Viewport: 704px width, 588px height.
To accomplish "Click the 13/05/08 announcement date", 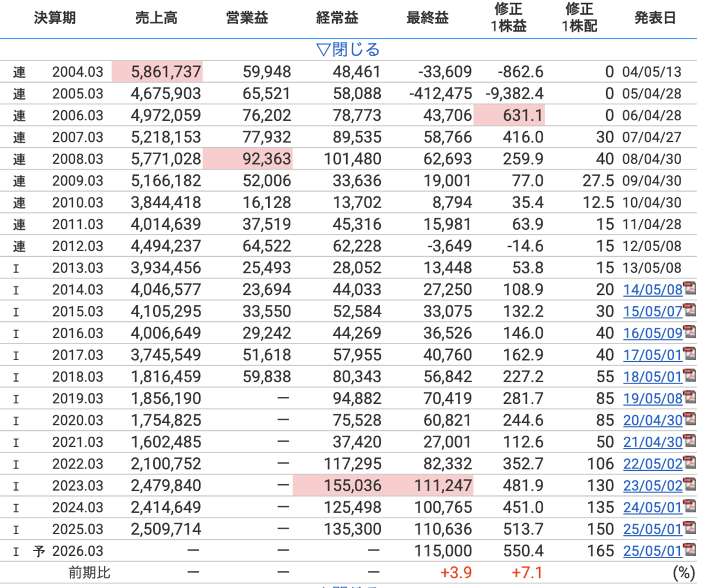I will click(652, 268).
